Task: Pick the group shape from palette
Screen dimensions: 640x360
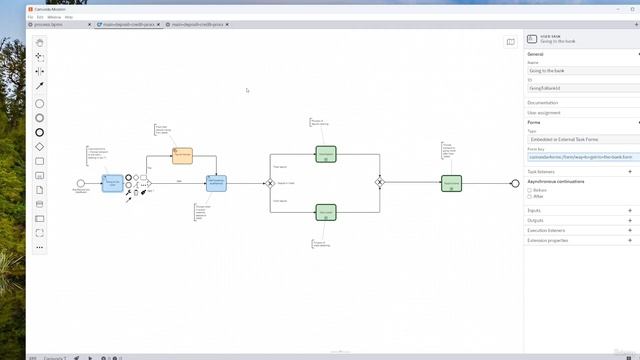Action: [x=40, y=233]
